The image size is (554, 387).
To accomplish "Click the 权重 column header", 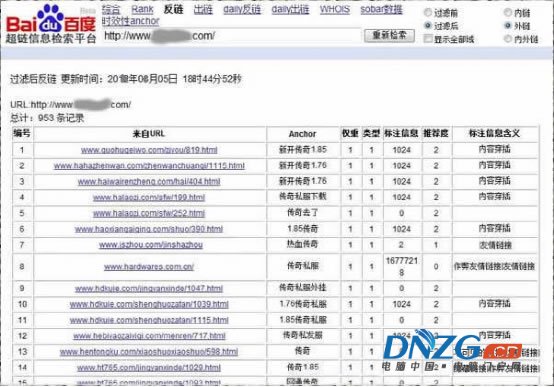I will 350,133.
